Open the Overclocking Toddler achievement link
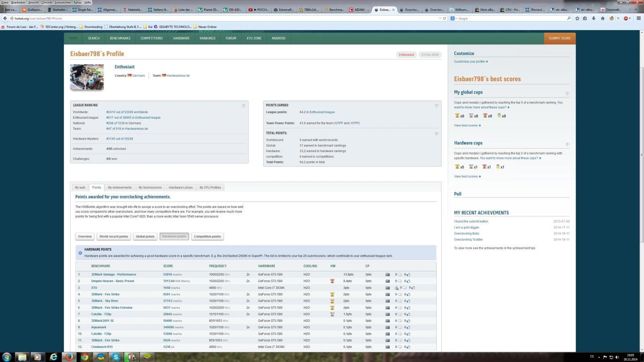 pos(469,239)
